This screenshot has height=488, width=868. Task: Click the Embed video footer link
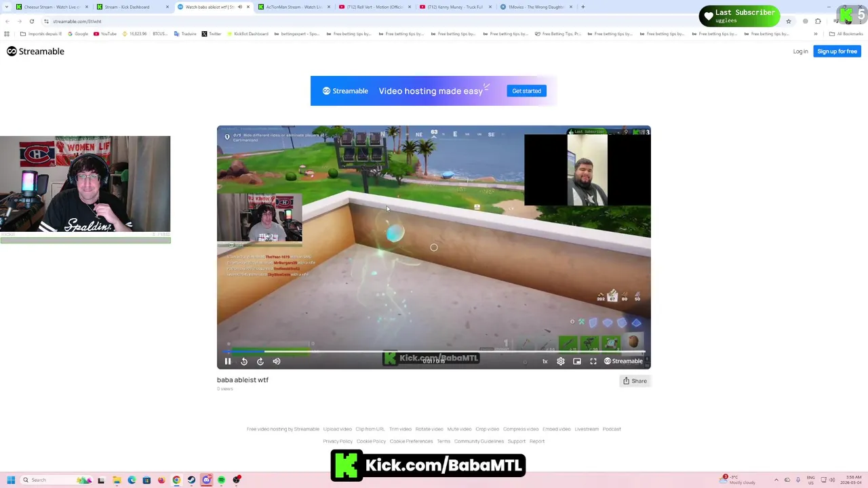tap(557, 429)
